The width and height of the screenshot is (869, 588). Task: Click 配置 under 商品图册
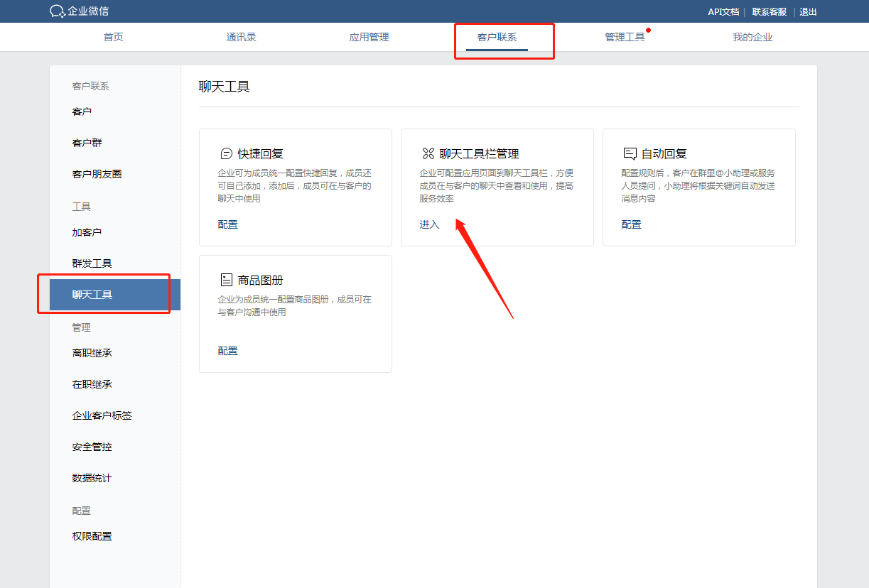click(x=227, y=351)
